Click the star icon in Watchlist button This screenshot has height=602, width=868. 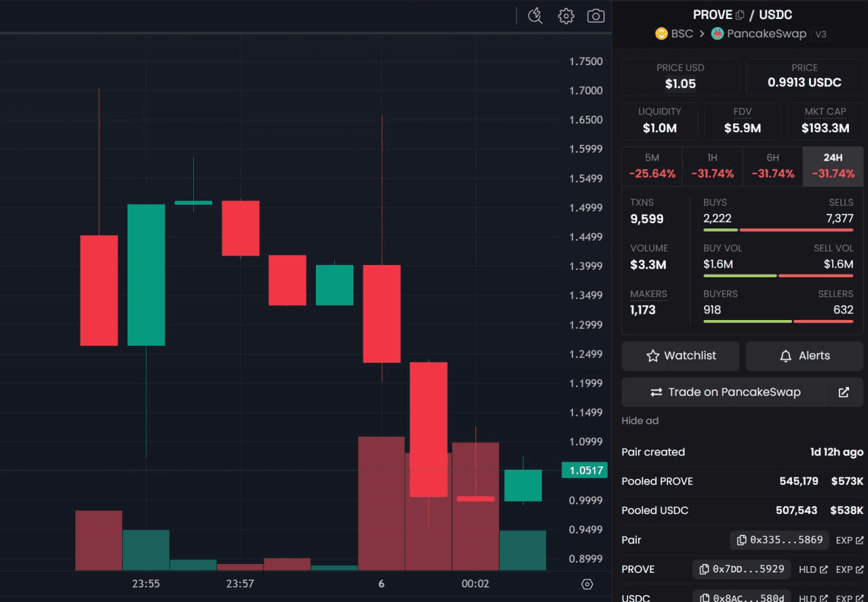coord(653,356)
